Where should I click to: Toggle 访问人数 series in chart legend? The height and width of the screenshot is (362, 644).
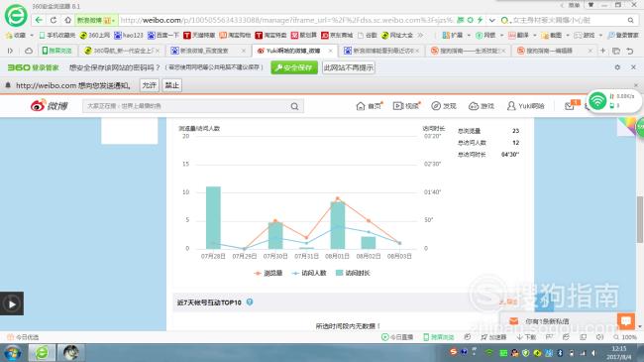[x=308, y=273]
